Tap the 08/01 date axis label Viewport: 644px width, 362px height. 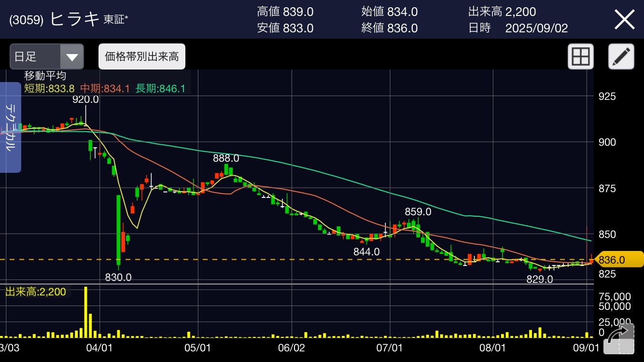point(493,348)
